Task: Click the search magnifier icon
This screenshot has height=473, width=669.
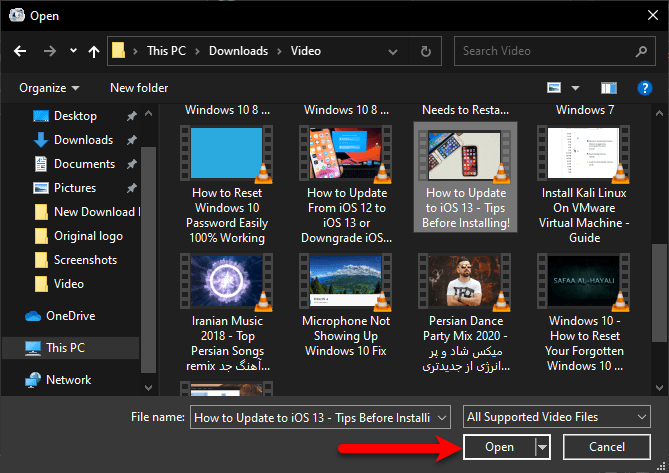Action: click(x=641, y=52)
